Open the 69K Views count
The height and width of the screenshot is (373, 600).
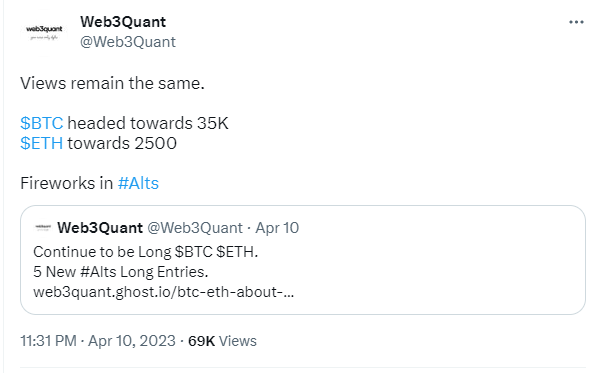tap(222, 341)
